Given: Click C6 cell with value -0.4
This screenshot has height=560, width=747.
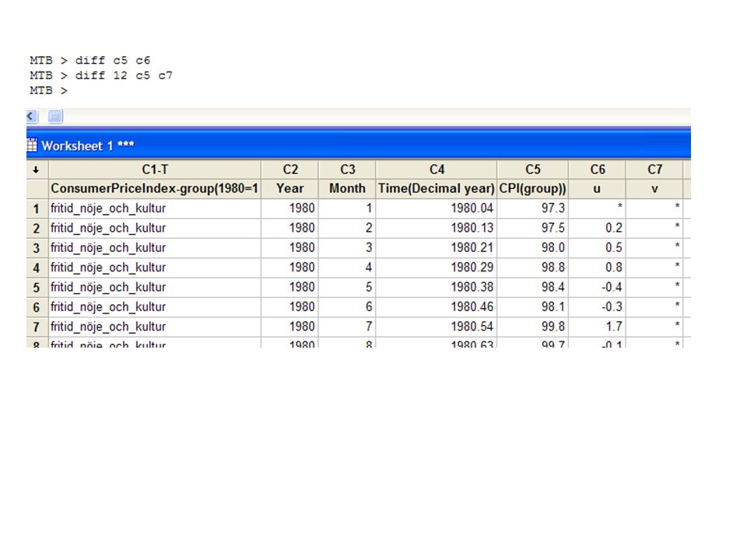Looking at the screenshot, I should coord(597,288).
